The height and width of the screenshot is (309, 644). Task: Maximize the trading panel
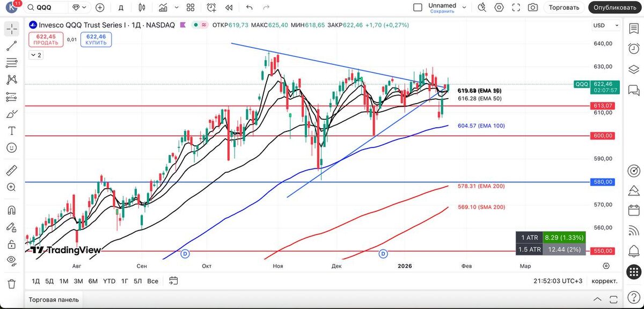click(x=614, y=299)
